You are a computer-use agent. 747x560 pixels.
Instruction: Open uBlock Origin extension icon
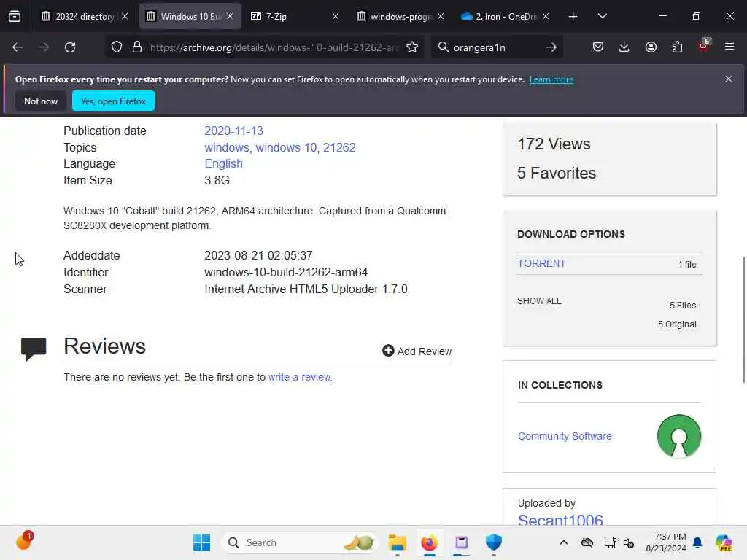(x=704, y=46)
